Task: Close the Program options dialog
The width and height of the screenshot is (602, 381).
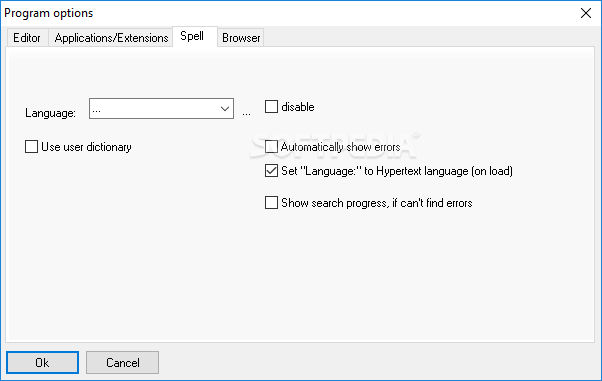Action: pyautogui.click(x=586, y=13)
